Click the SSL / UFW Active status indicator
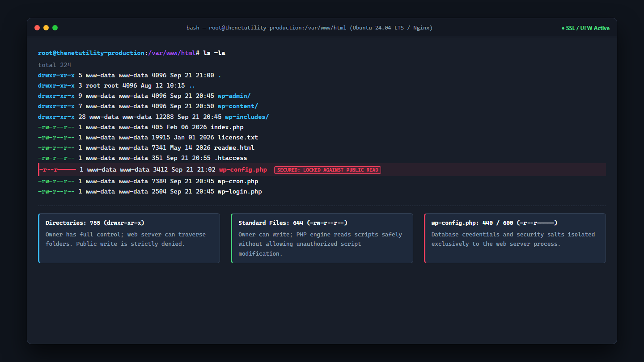Screen dimensions: 644x362 [x=585, y=28]
